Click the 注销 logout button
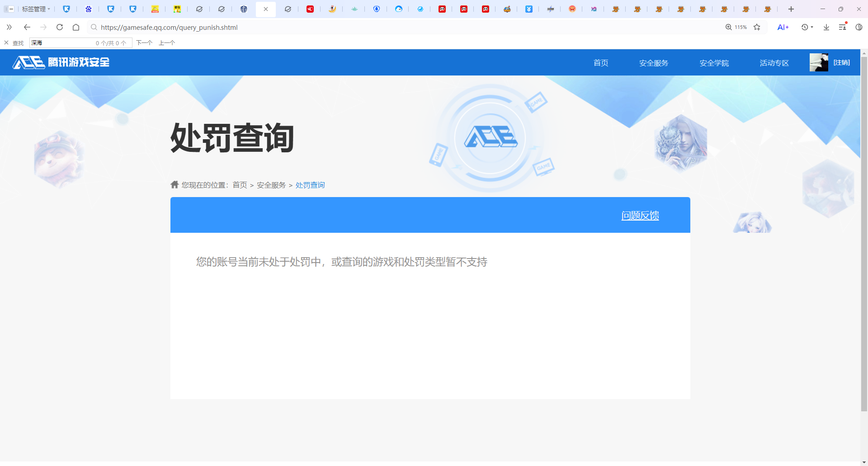 pos(842,62)
